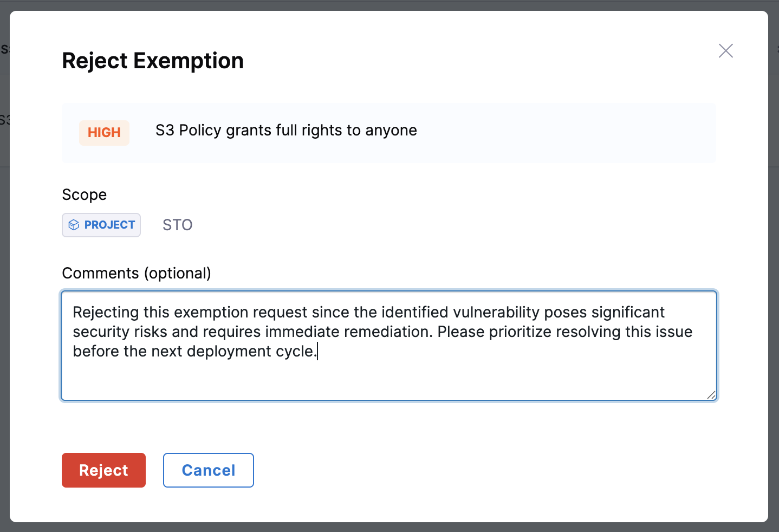
Task: Click the Scope label
Action: (x=85, y=195)
